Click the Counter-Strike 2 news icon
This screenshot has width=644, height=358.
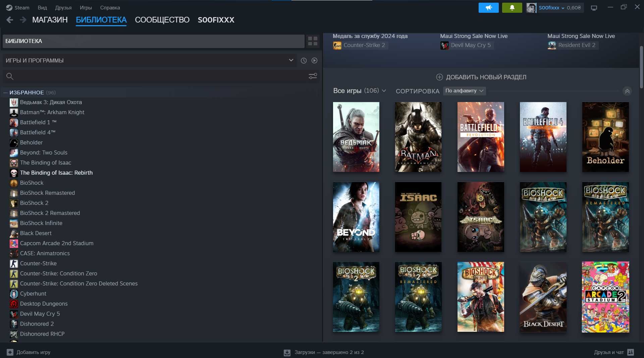point(337,45)
